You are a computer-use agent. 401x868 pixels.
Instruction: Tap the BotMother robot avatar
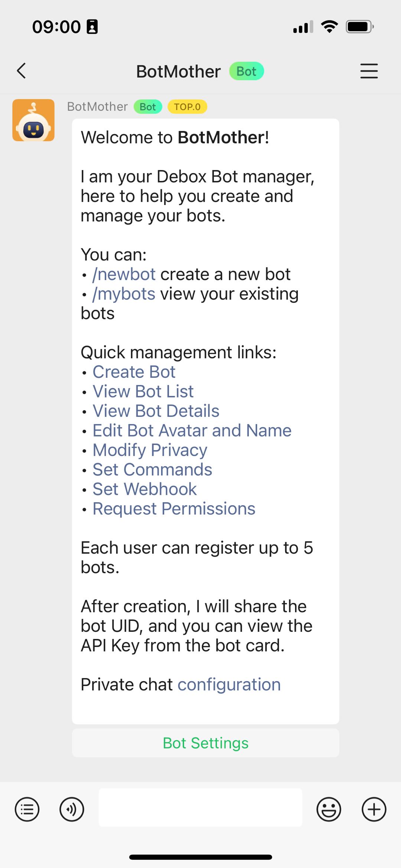click(x=33, y=120)
